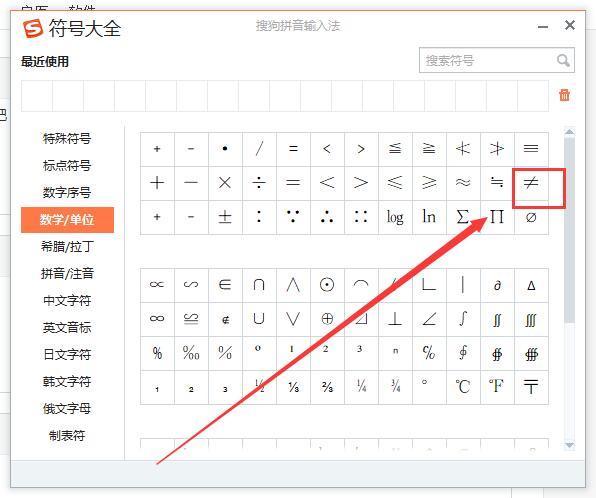Open the 数字序号 category
596x498 pixels.
click(x=67, y=192)
